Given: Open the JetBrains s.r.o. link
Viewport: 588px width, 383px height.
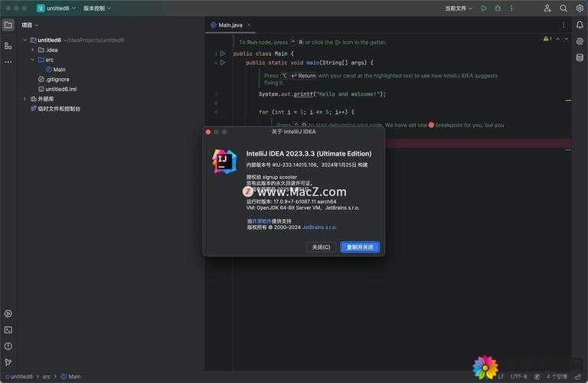Looking at the screenshot, I should 319,228.
